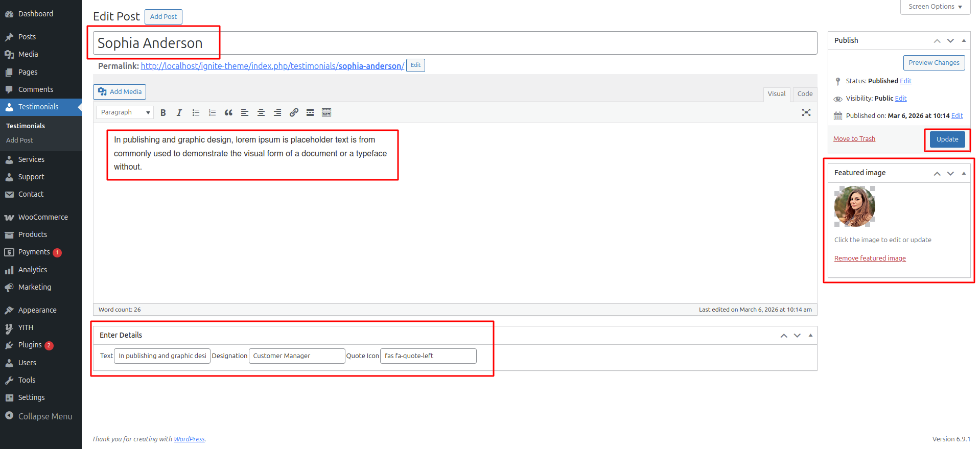Insert a blockquote
The width and height of the screenshot is (980, 449).
coord(228,112)
